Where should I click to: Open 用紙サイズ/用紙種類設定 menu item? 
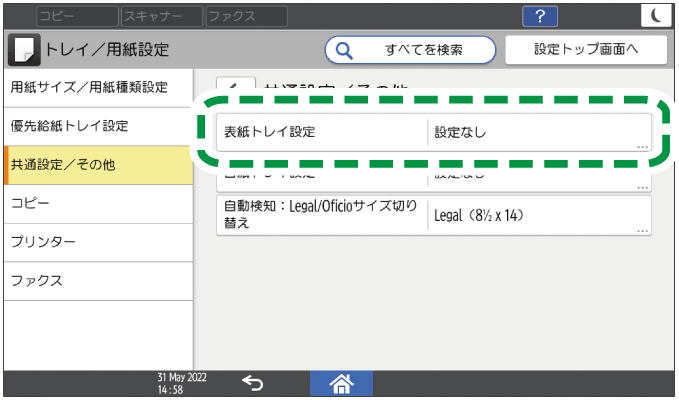(x=98, y=88)
